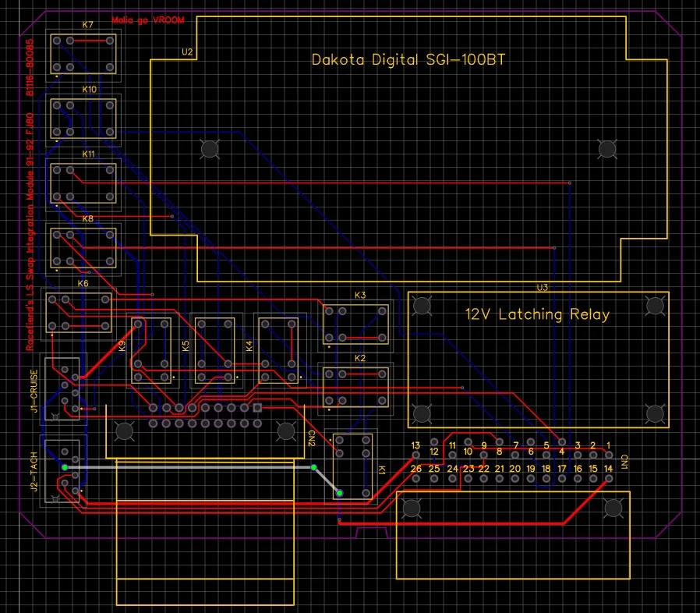Click the green highlighted pad on J2-TACH
This screenshot has height=613, width=700.
coord(65,467)
